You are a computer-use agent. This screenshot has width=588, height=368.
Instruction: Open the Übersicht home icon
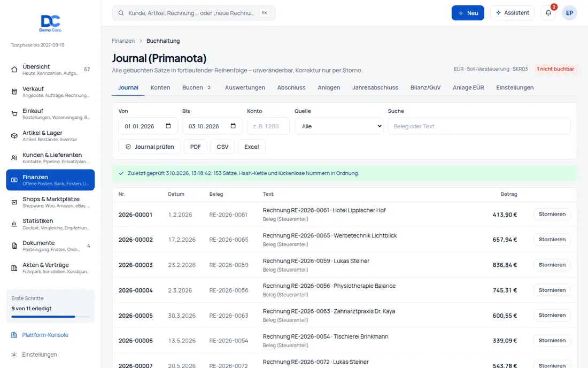(x=14, y=70)
